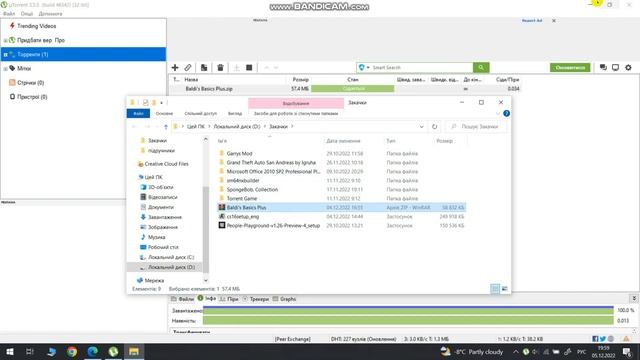640x360 pixels.
Task: Switch to the Файли tab in detail pane
Action: coord(182,299)
